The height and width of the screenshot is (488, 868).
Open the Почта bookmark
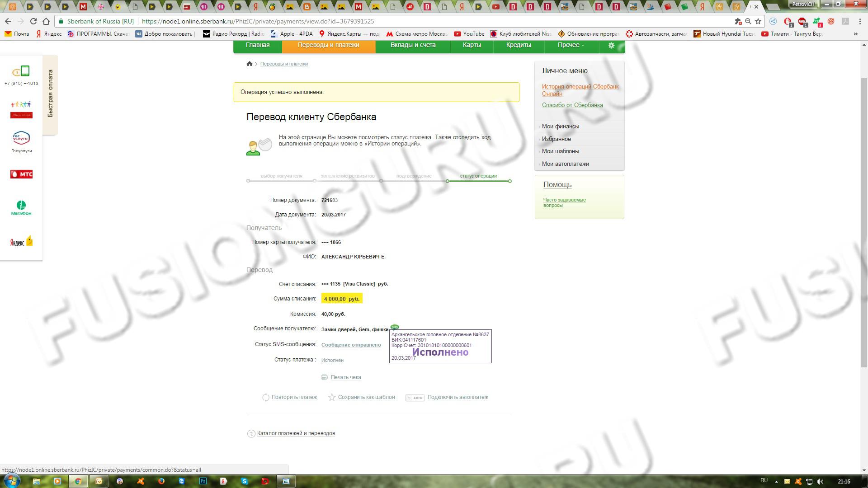point(17,34)
